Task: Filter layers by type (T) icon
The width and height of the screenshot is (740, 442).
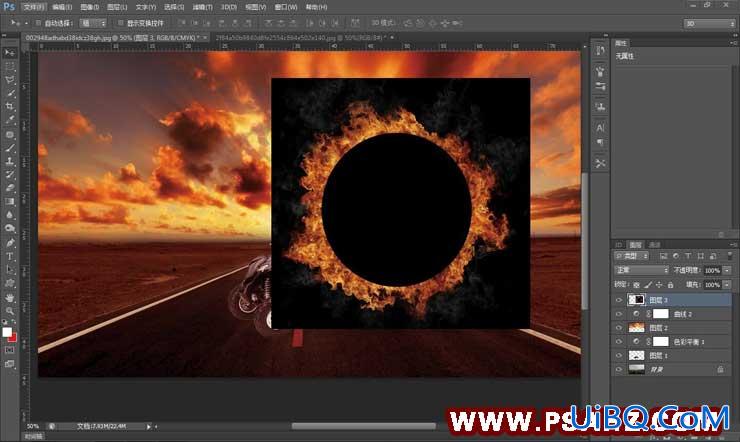Action: click(688, 256)
